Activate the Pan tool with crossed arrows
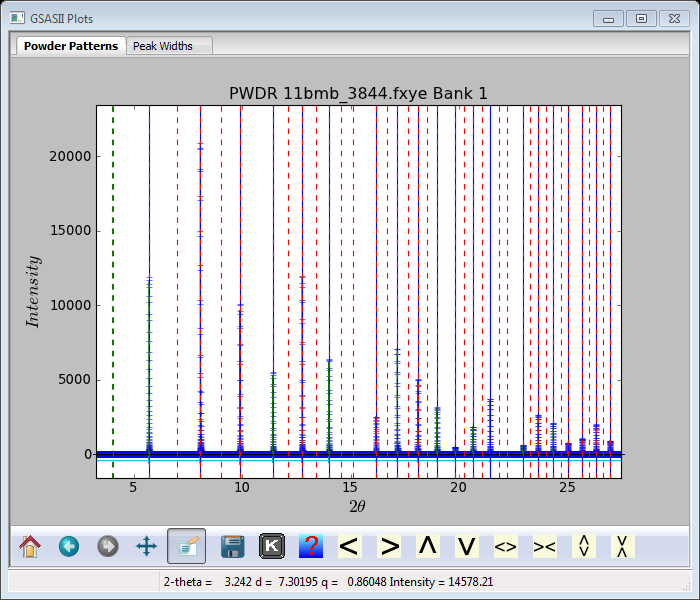This screenshot has width=700, height=600. pyautogui.click(x=146, y=546)
